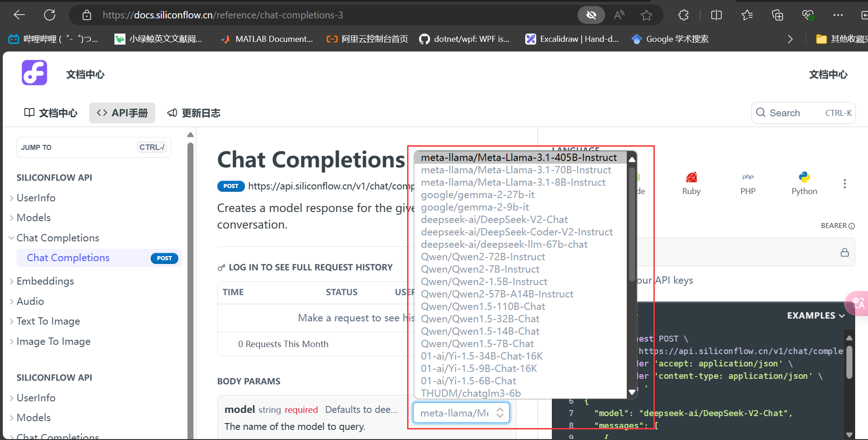
Task: Click the tracking prevention eye icon
Action: [x=591, y=15]
